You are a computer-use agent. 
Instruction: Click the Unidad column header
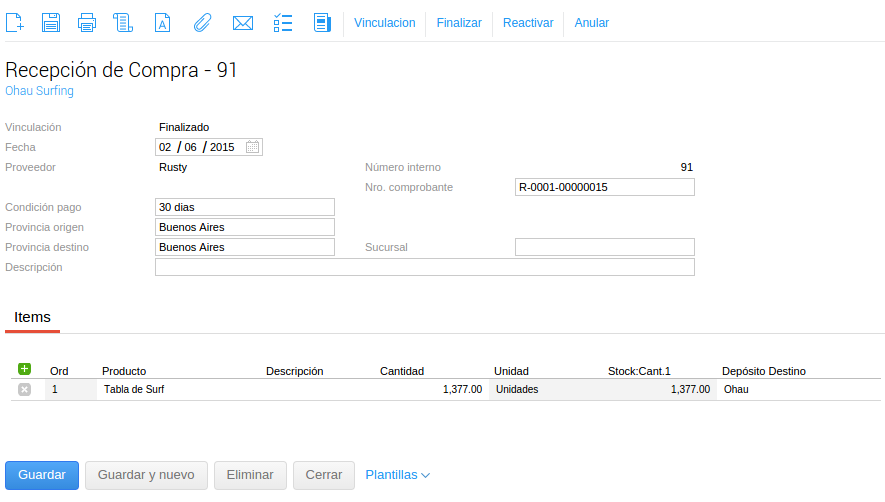click(x=511, y=371)
